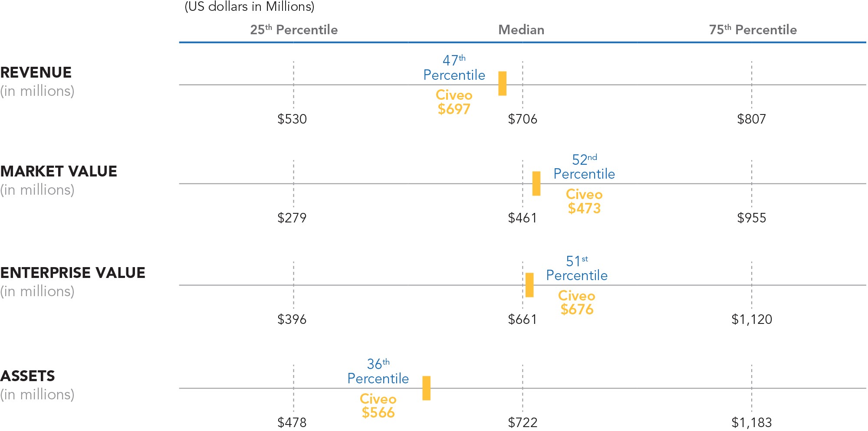
Task: Select the 75th Percentile column header
Action: click(753, 29)
